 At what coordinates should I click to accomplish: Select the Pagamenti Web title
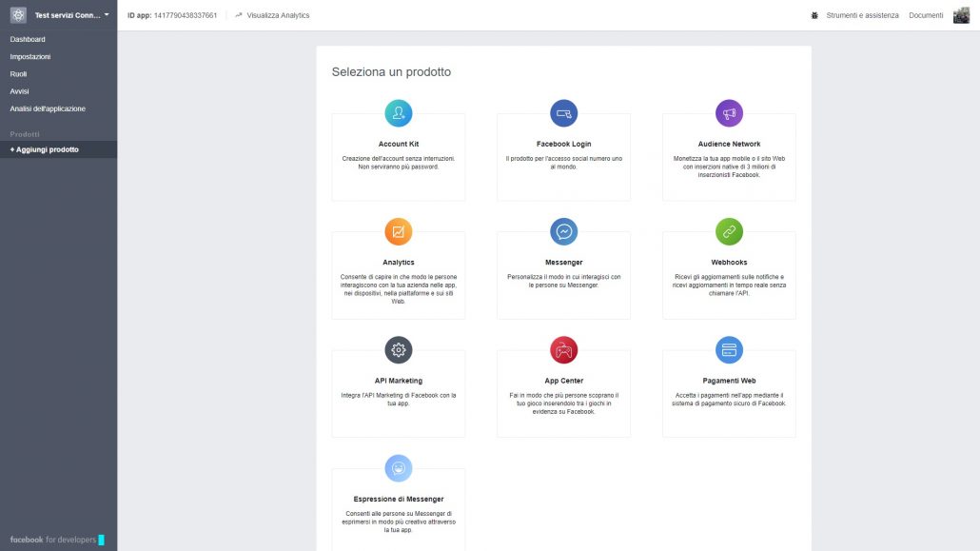tap(729, 381)
